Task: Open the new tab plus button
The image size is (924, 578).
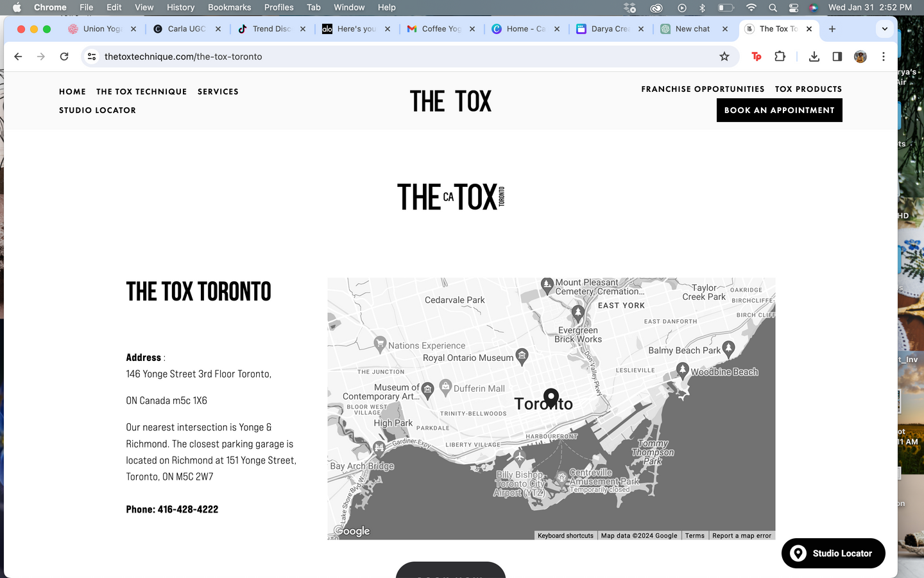Action: click(x=832, y=29)
